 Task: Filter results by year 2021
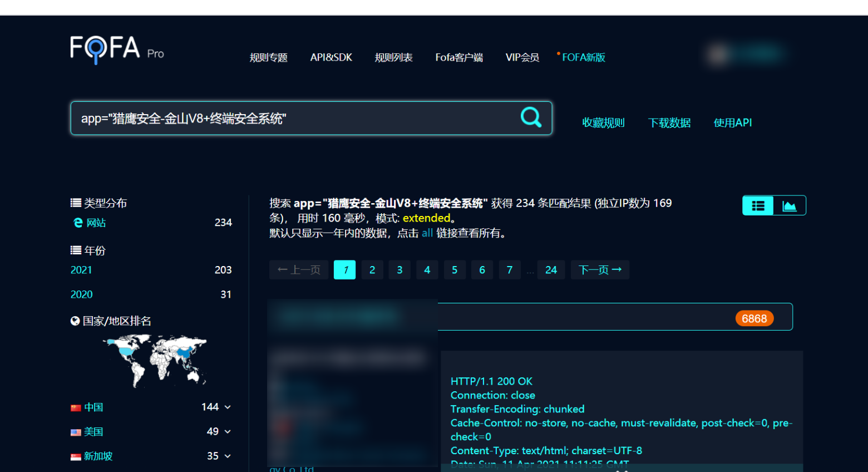tap(81, 270)
